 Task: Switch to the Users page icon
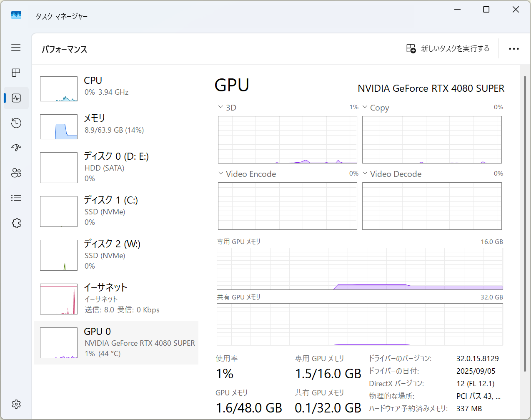(16, 173)
